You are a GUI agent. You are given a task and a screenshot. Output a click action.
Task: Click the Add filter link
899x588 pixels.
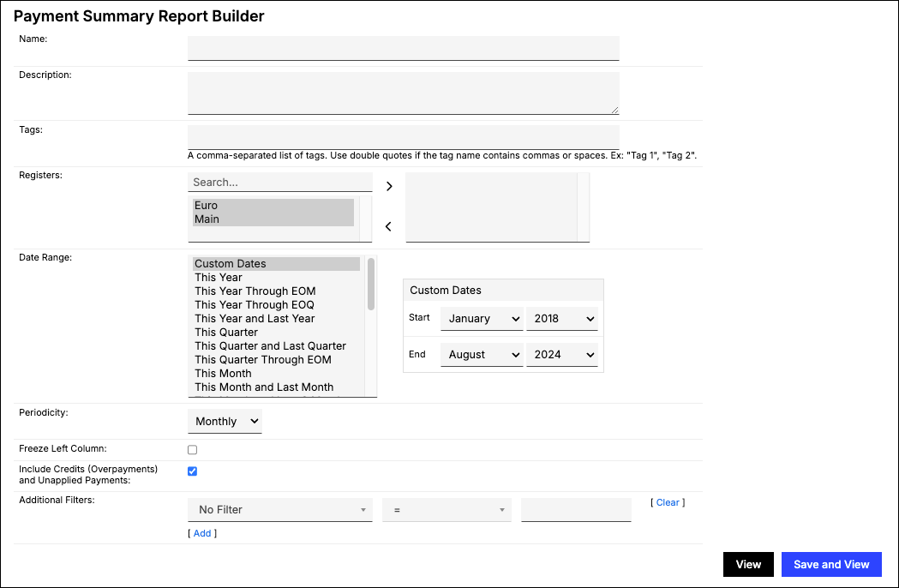[201, 533]
